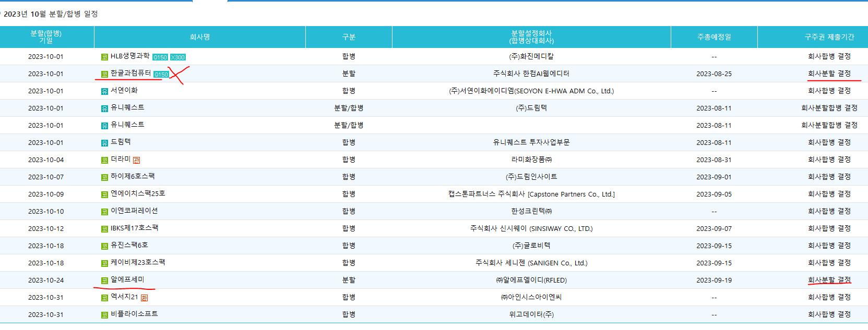Open 회사분할 결정 for 알에프세미
The width and height of the screenshot is (868, 330).
point(829,280)
